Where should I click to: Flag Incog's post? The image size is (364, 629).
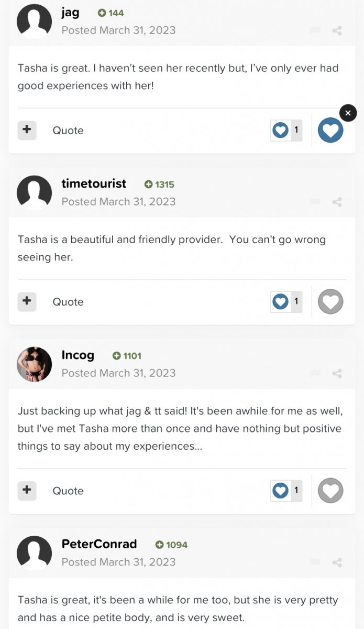315,373
